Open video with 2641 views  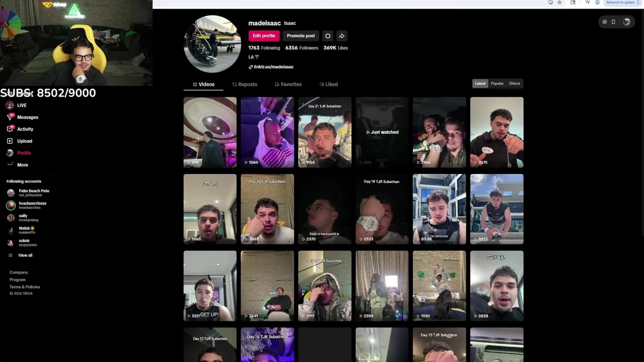(x=267, y=286)
